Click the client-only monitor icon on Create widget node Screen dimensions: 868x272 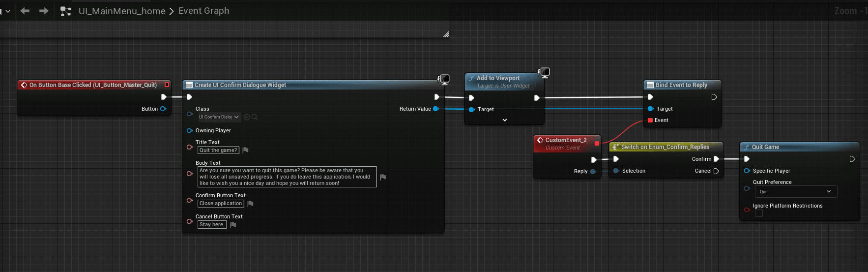pyautogui.click(x=444, y=79)
